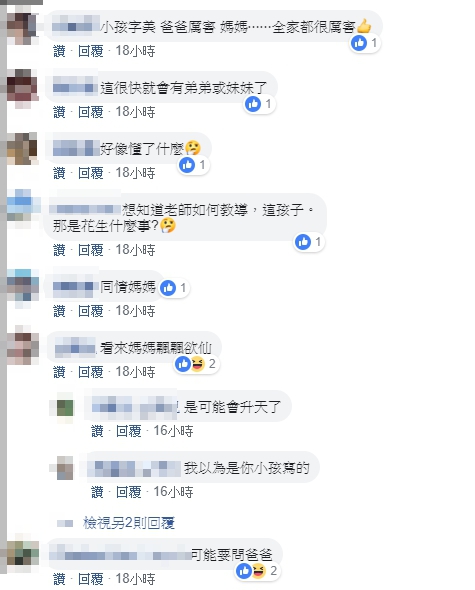Viewport: 475px width, 590px height.
Task: Click like reaction icon on 全家都很厲害 comment
Action: pos(359,43)
